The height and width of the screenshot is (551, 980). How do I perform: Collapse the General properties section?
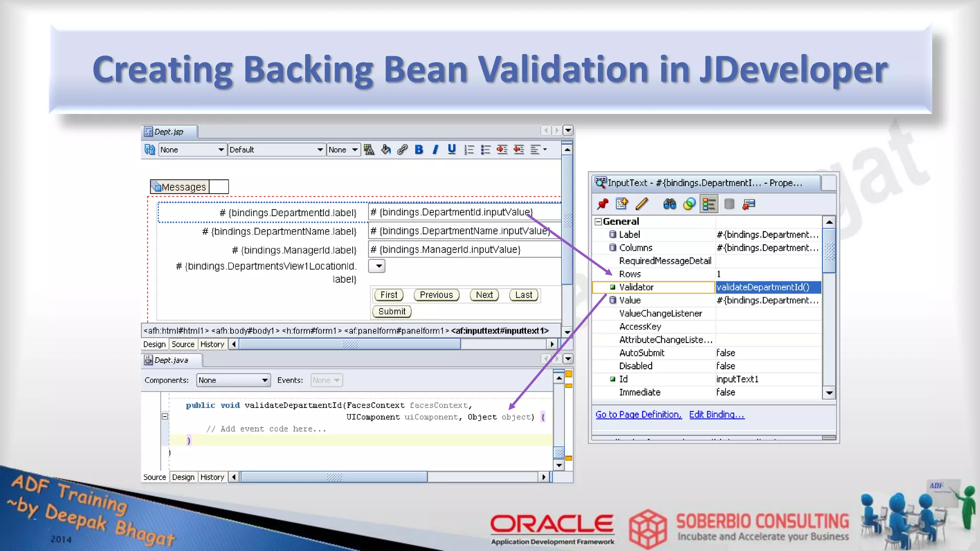(598, 221)
